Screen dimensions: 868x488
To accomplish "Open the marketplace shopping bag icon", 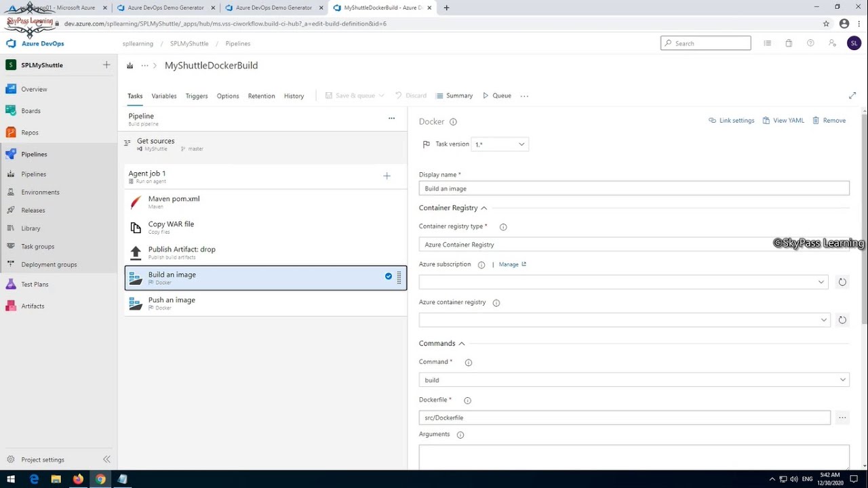I will 789,43.
